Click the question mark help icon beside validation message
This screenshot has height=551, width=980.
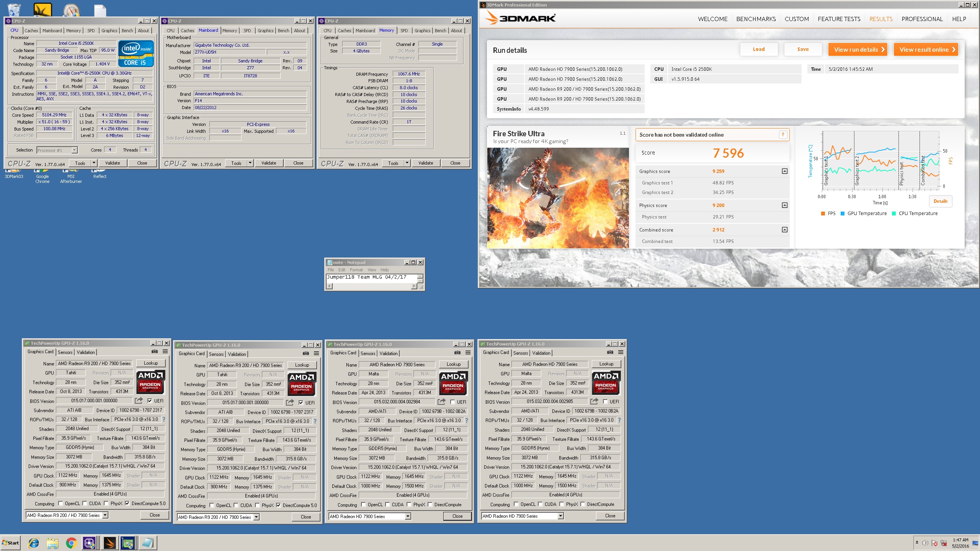point(783,135)
